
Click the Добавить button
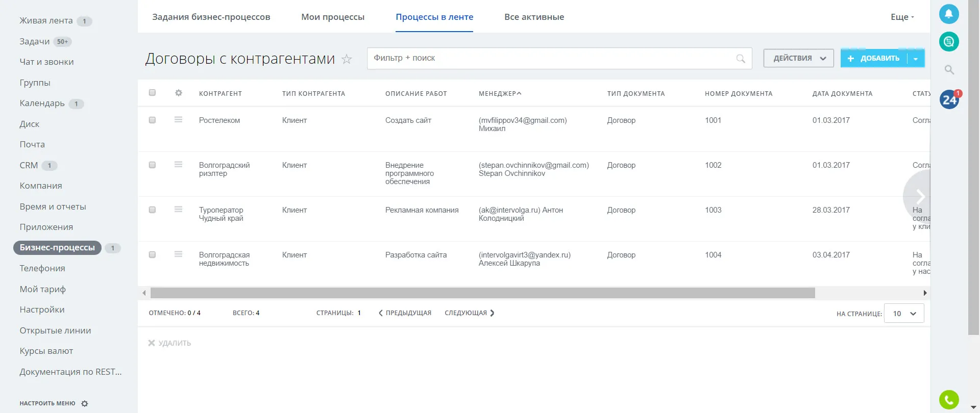(x=874, y=59)
